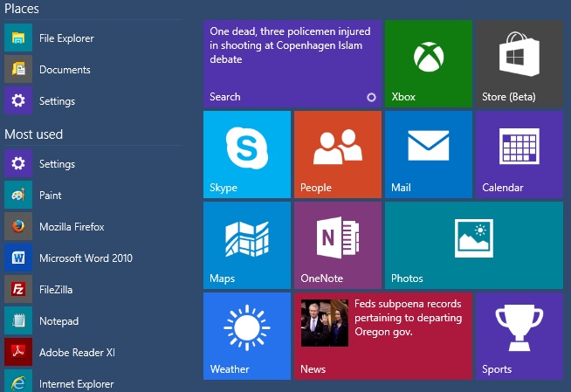Open File Explorer from Places
Image resolution: width=571 pixels, height=392 pixels.
click(93, 38)
